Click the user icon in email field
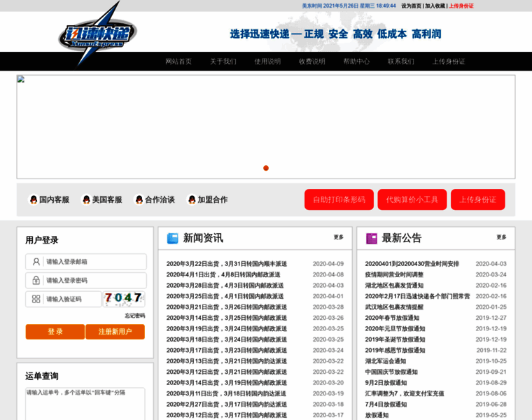 click(36, 262)
